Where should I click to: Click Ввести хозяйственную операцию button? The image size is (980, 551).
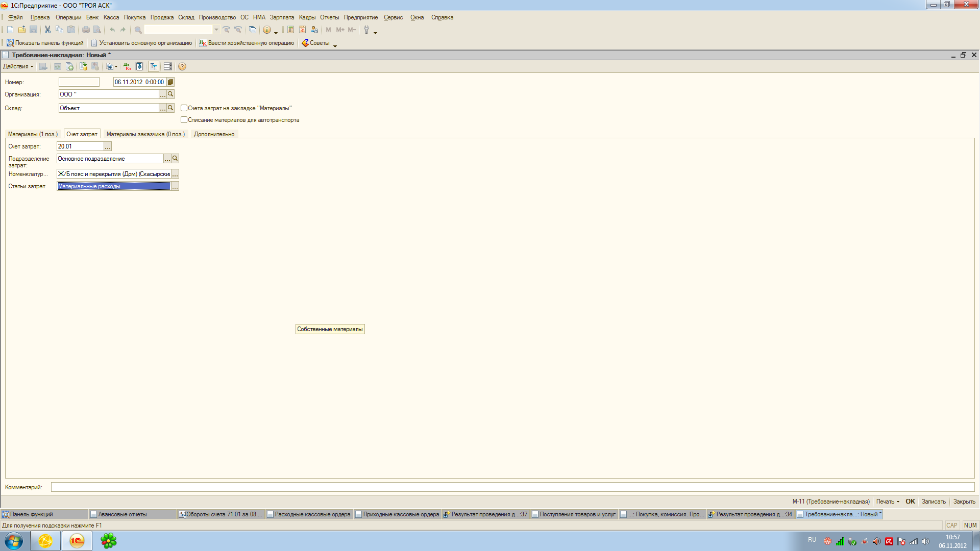click(x=247, y=43)
